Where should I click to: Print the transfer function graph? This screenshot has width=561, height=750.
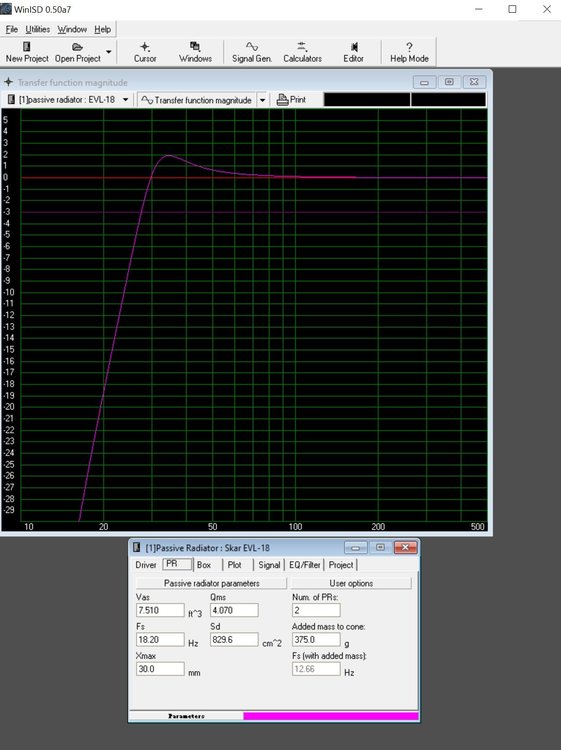coord(291,99)
